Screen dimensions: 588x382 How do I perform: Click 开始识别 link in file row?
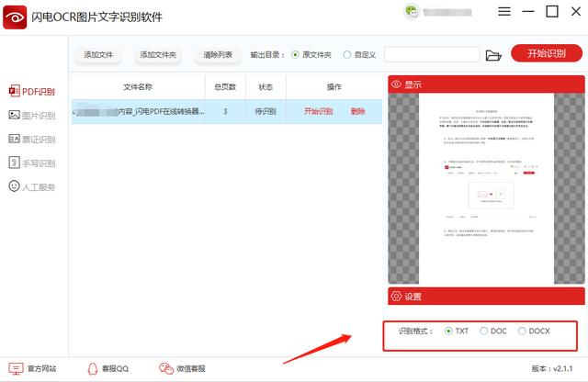click(318, 111)
